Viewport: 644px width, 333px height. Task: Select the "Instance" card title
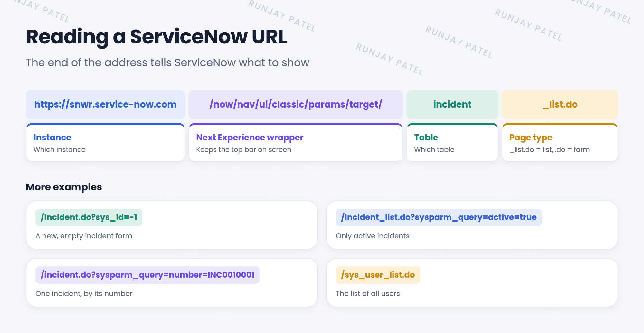pyautogui.click(x=52, y=138)
